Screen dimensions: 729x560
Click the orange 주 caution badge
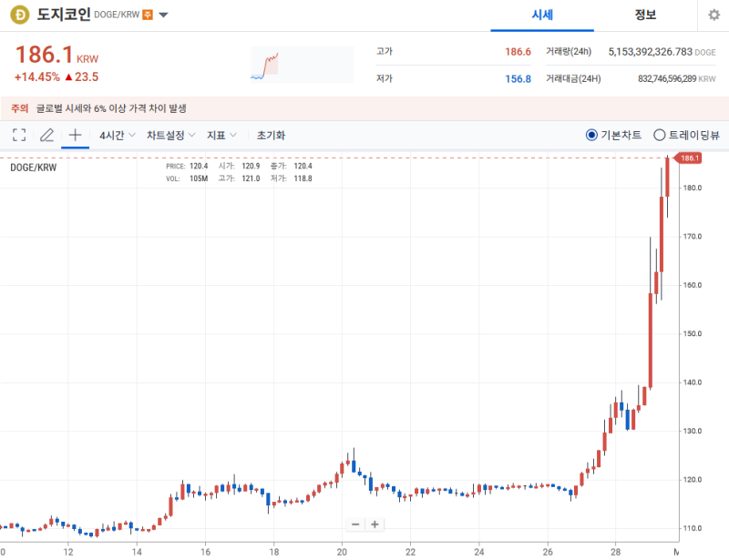click(148, 15)
